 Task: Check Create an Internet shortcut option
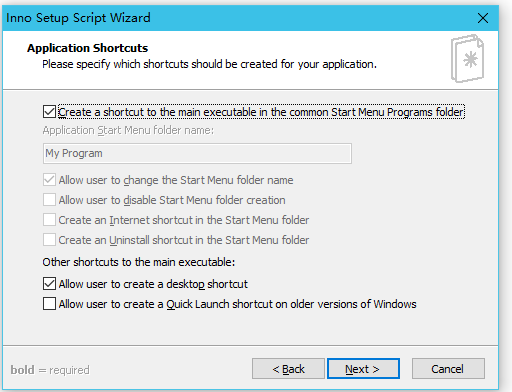(x=49, y=220)
